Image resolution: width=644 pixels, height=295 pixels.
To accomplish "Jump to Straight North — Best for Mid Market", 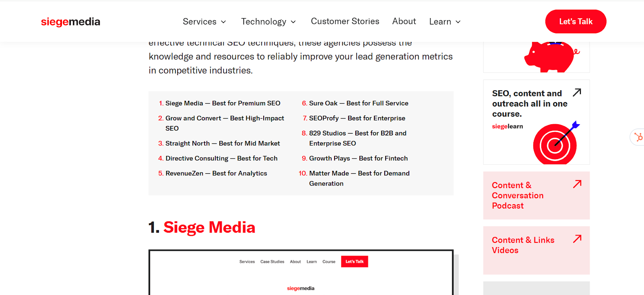I will click(223, 143).
